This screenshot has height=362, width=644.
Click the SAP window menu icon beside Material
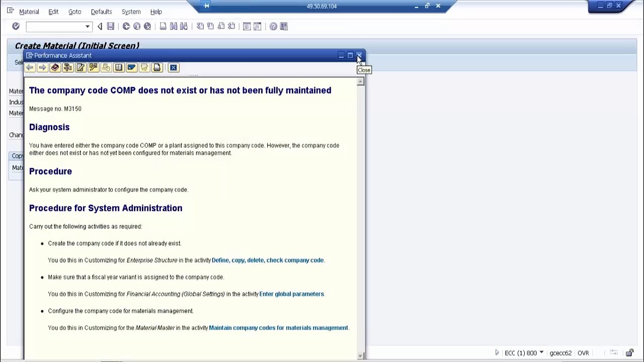point(10,11)
